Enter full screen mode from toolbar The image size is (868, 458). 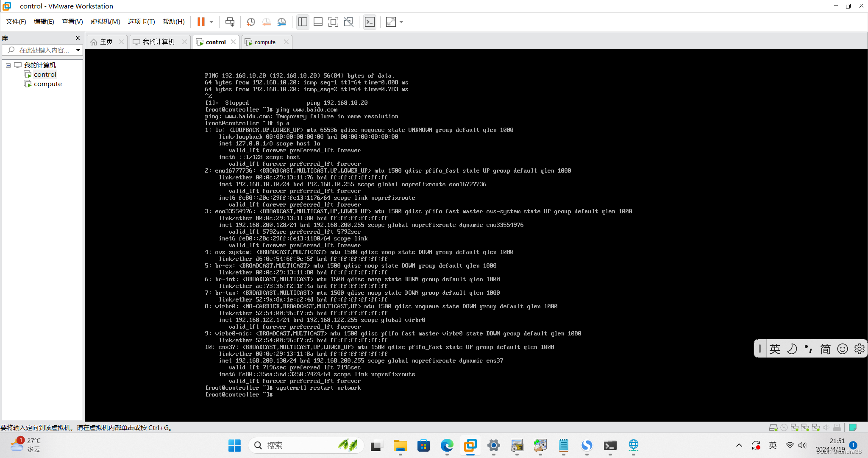(333, 22)
